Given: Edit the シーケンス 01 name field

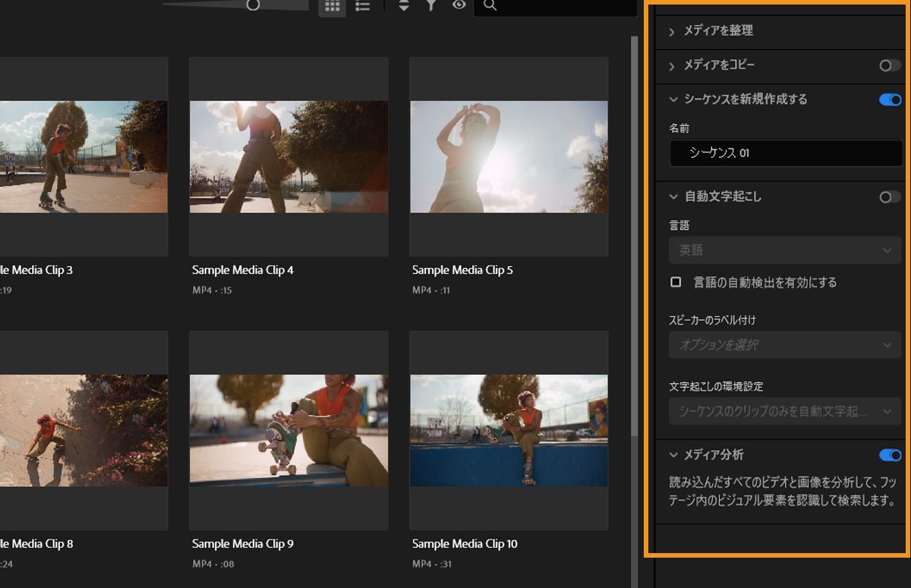Looking at the screenshot, I should pyautogui.click(x=785, y=153).
